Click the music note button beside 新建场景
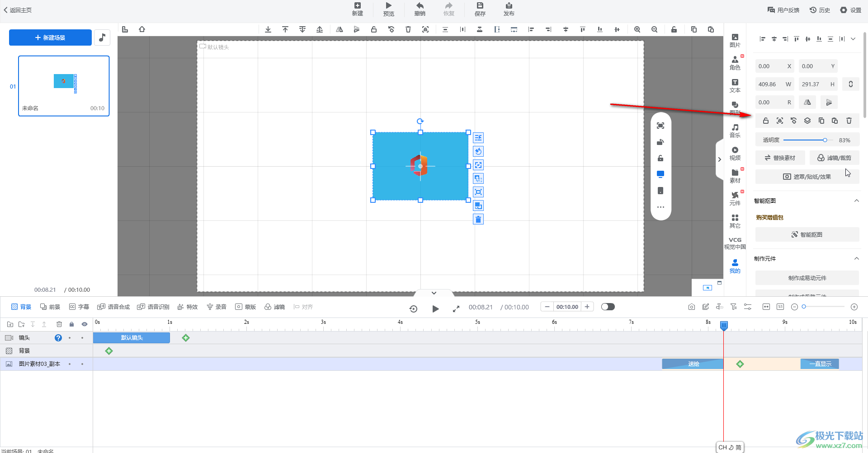The width and height of the screenshot is (868, 453). coord(102,37)
